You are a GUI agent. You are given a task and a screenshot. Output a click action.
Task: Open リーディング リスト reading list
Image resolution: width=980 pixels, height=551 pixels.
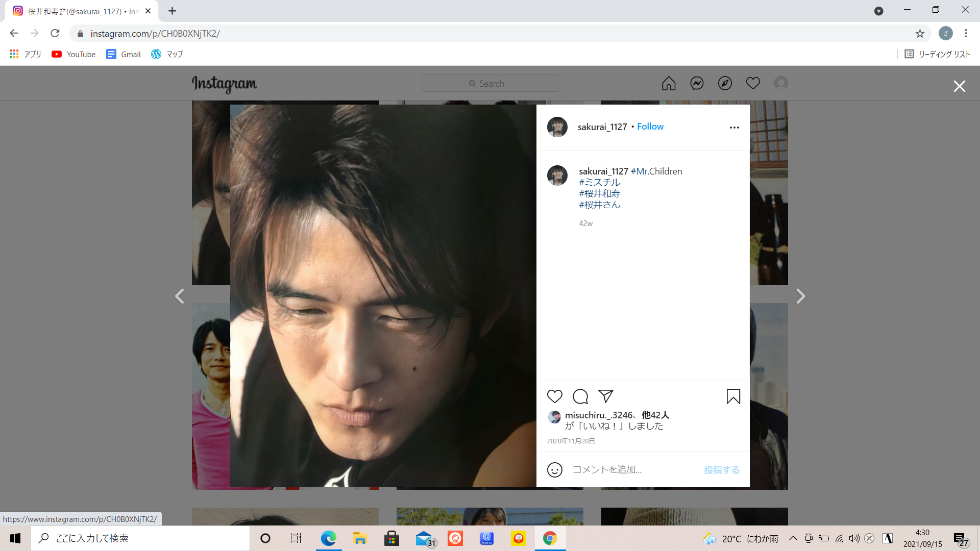pyautogui.click(x=937, y=54)
